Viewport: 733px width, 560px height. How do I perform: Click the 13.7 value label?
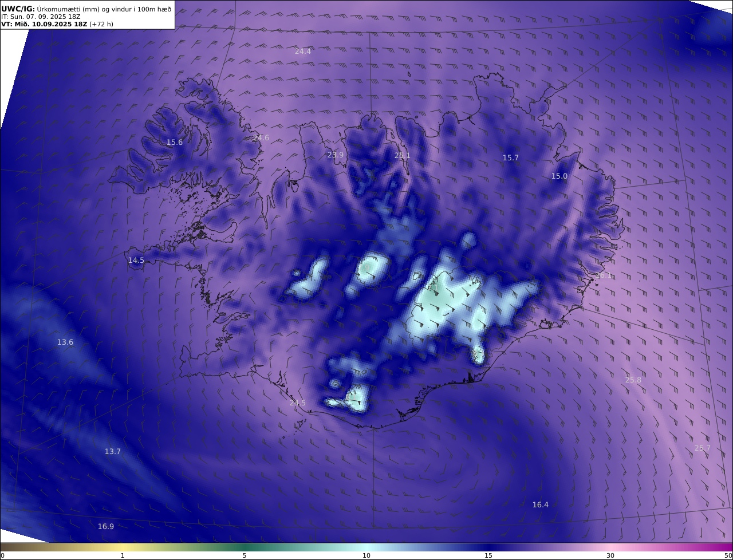tap(113, 452)
